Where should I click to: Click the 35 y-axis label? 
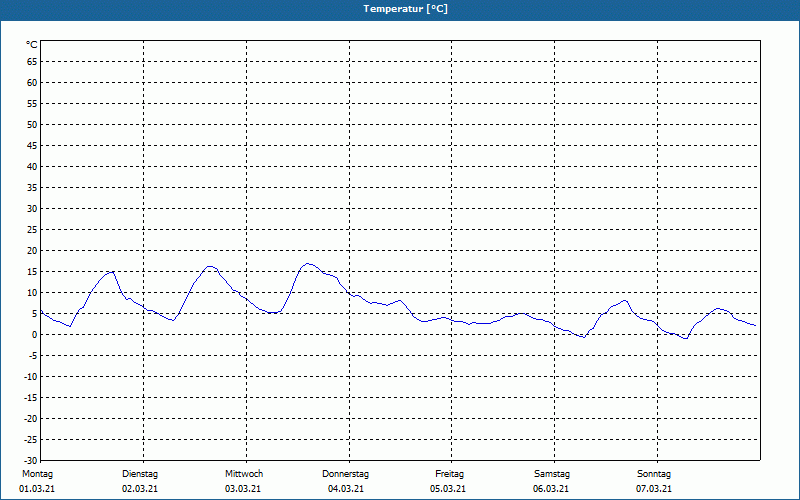click(32, 188)
